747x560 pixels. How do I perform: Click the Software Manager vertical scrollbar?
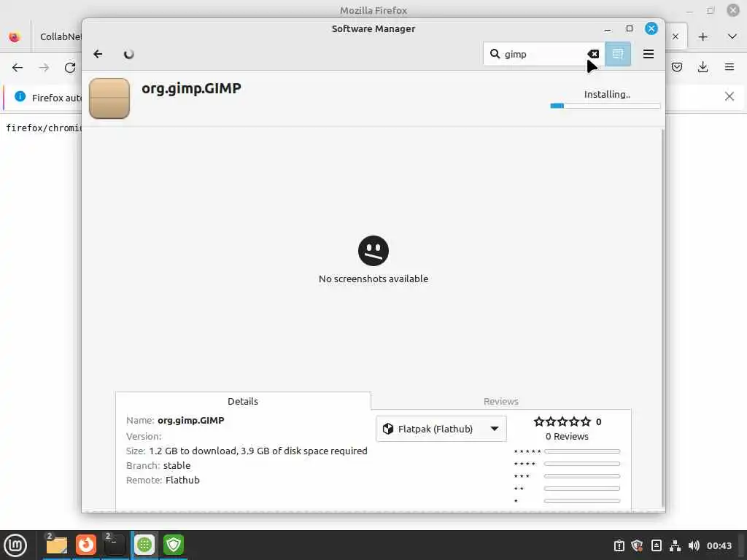[x=662, y=318]
